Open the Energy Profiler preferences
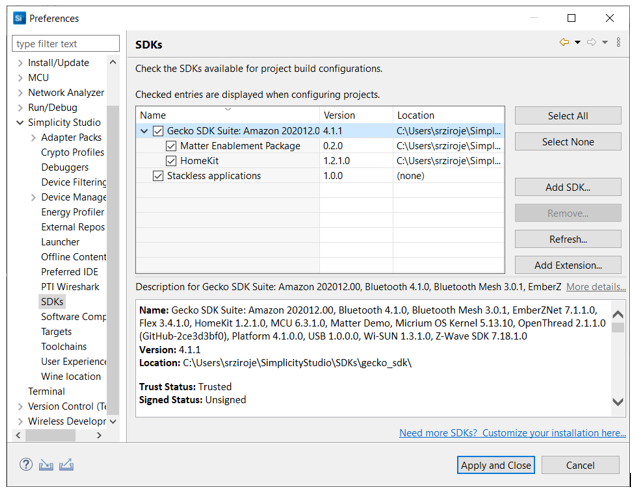 (x=72, y=212)
